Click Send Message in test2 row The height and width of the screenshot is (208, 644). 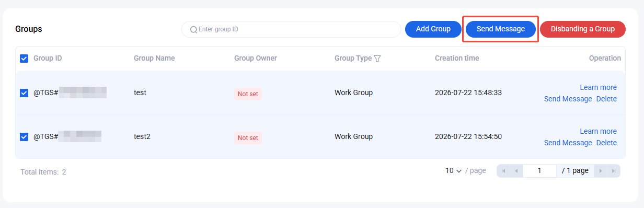click(568, 143)
